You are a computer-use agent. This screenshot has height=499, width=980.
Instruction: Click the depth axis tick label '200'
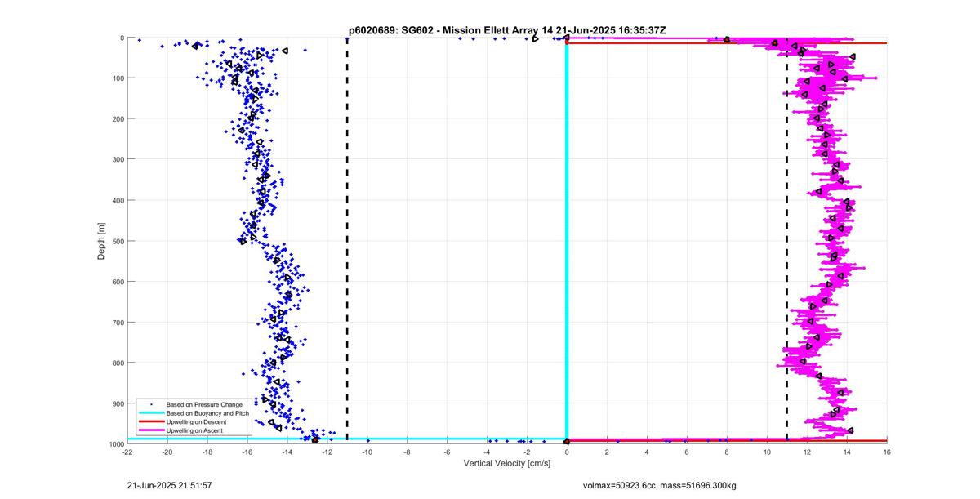pyautogui.click(x=118, y=119)
